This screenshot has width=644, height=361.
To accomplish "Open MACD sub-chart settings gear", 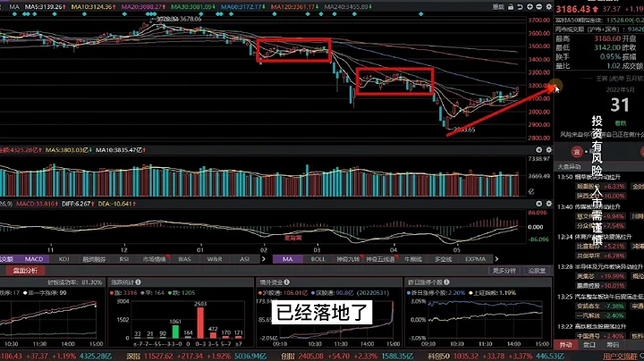I will 548,204.
